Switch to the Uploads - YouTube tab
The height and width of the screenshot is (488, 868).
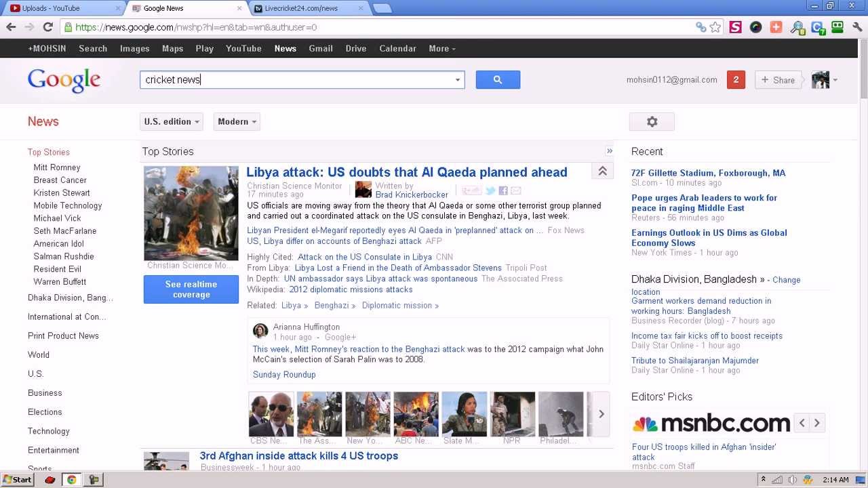pyautogui.click(x=64, y=8)
